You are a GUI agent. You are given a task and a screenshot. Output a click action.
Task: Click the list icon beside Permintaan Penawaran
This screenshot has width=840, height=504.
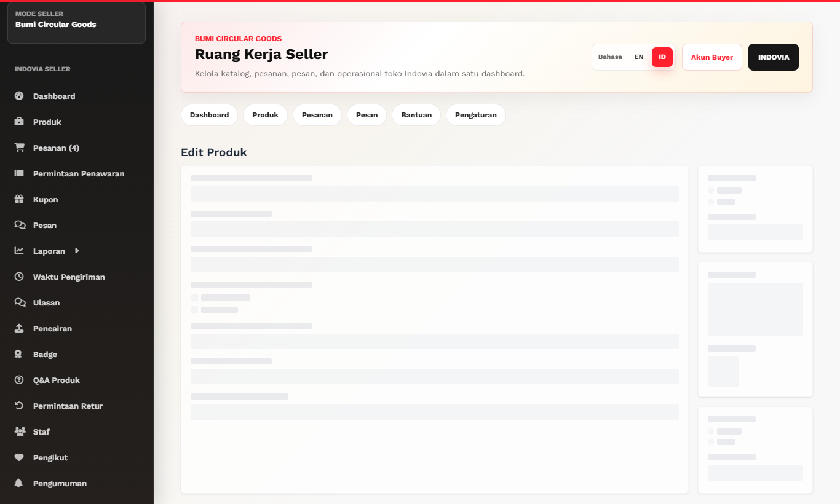[19, 173]
